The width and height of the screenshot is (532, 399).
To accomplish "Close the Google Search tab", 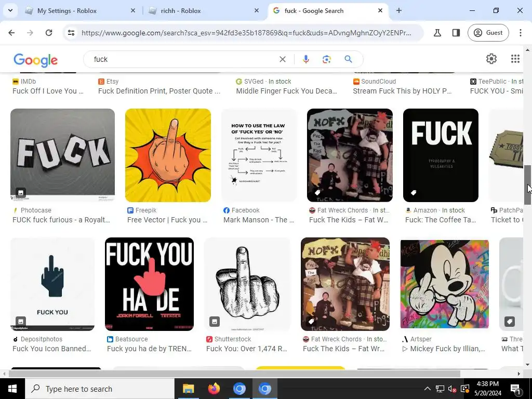I will 380,10.
